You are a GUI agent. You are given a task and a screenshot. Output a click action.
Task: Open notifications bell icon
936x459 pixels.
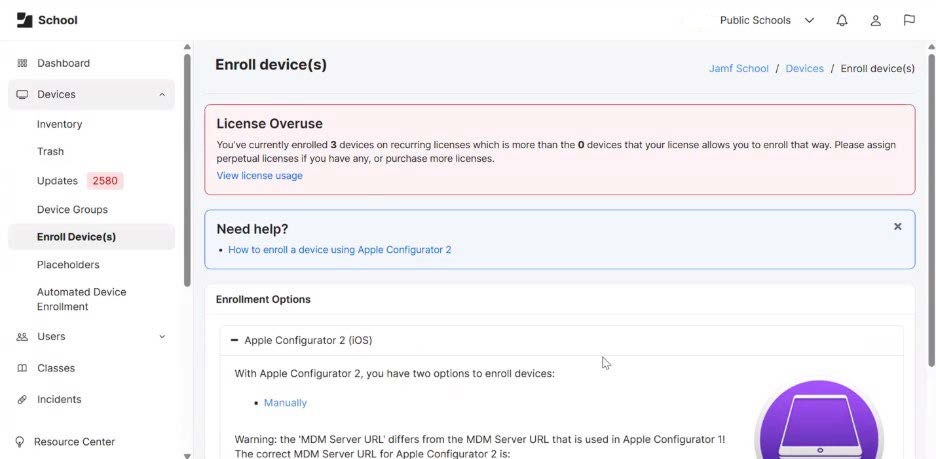pyautogui.click(x=842, y=20)
